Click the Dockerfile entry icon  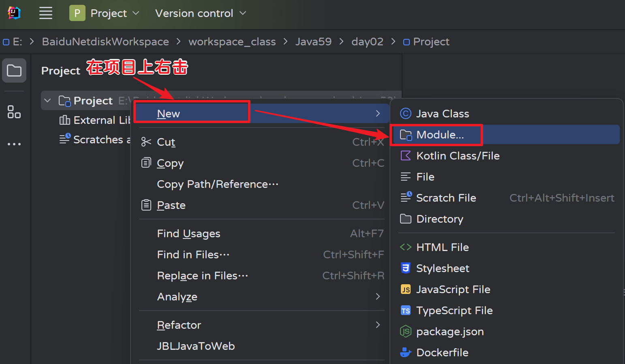click(405, 352)
